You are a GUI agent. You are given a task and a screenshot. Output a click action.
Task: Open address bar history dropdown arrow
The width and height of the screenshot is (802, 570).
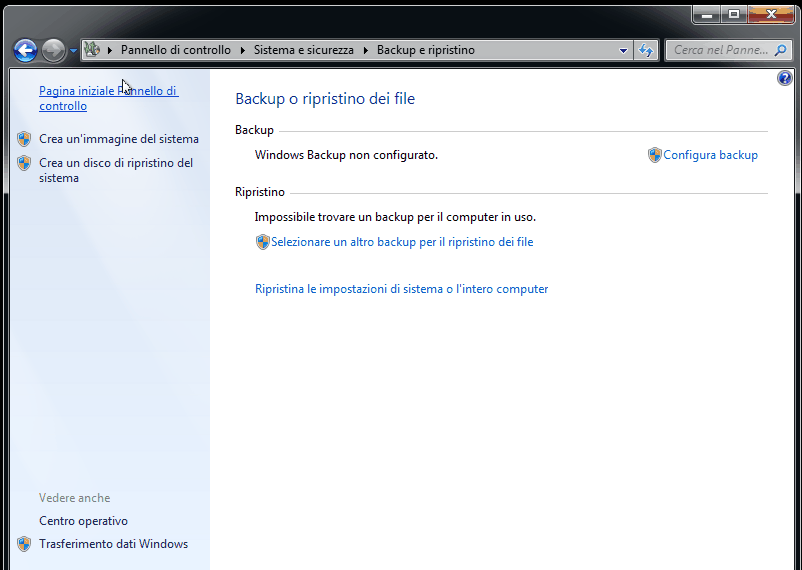[x=623, y=50]
